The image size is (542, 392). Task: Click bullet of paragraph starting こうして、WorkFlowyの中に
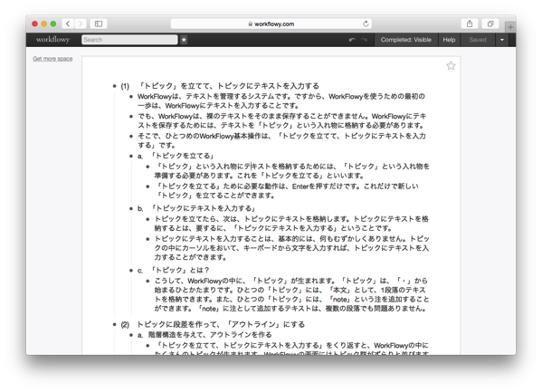click(147, 281)
